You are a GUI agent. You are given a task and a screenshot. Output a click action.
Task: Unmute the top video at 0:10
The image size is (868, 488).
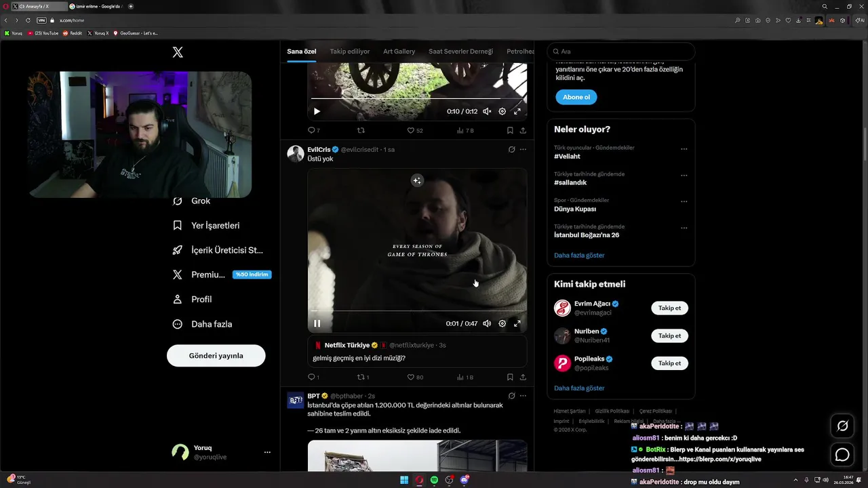pos(487,111)
